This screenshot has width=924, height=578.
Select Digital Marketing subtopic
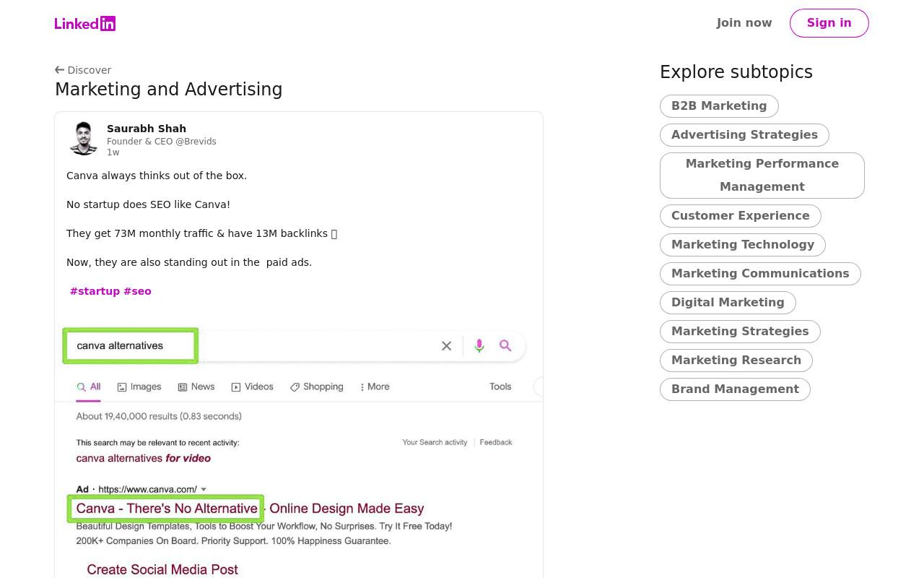click(x=728, y=303)
